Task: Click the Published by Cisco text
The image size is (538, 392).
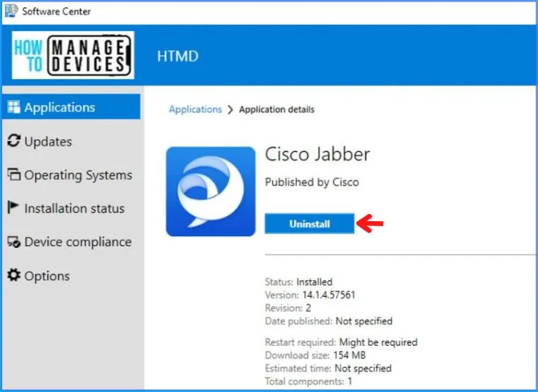Action: tap(312, 181)
